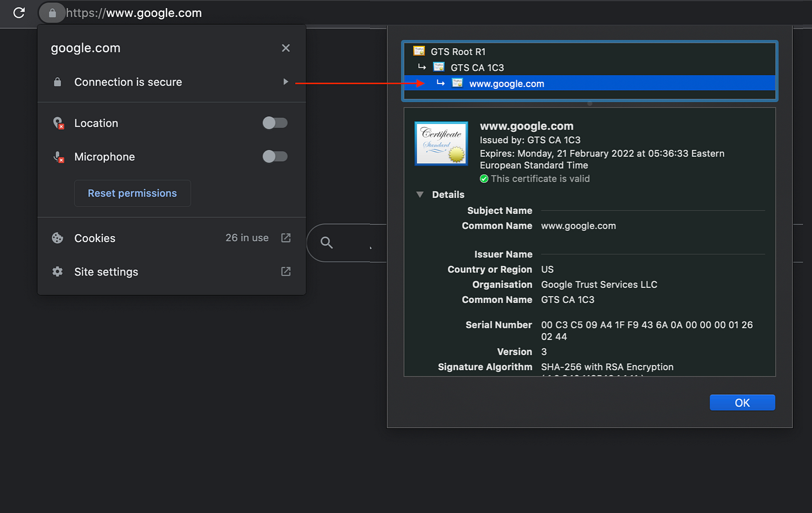Close the google.com site info popup
The width and height of the screenshot is (812, 513).
(285, 48)
